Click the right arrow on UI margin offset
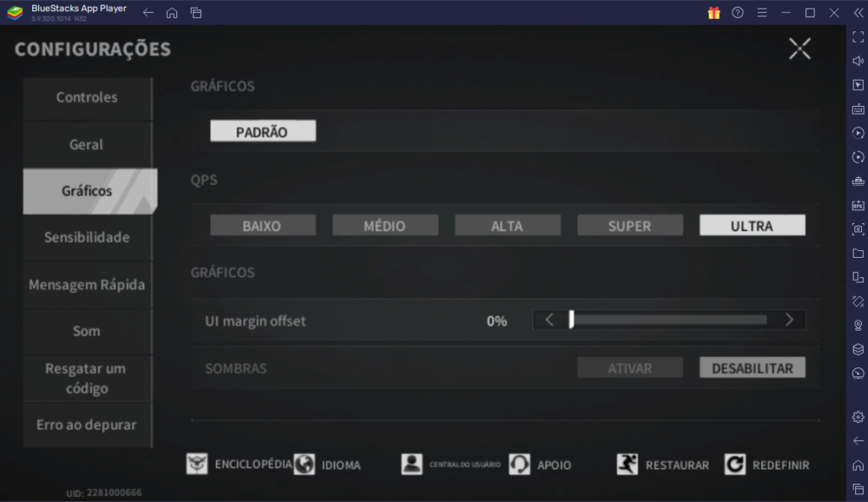The image size is (868, 502). [789, 320]
